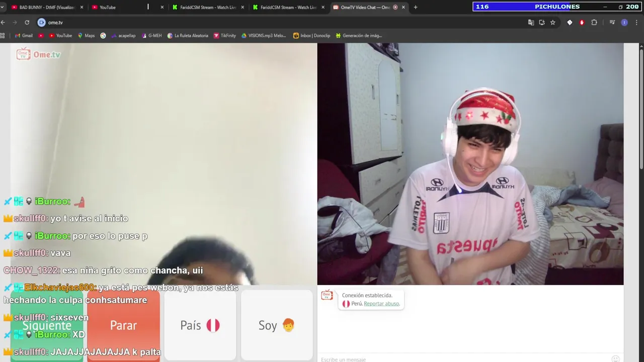Translate this page icon in address bar

(x=531, y=22)
